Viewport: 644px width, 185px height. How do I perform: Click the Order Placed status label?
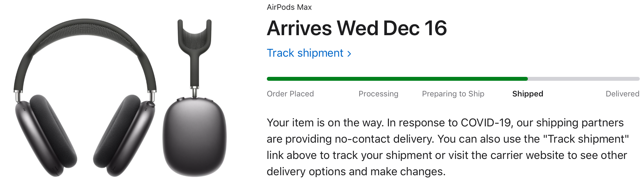pyautogui.click(x=290, y=94)
